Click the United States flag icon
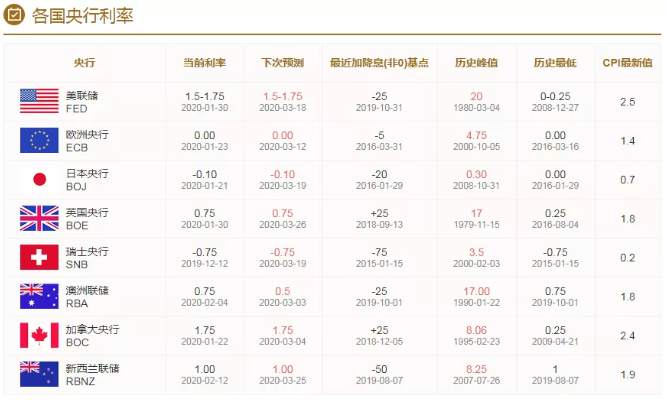This screenshot has width=666, height=408. 39,101
